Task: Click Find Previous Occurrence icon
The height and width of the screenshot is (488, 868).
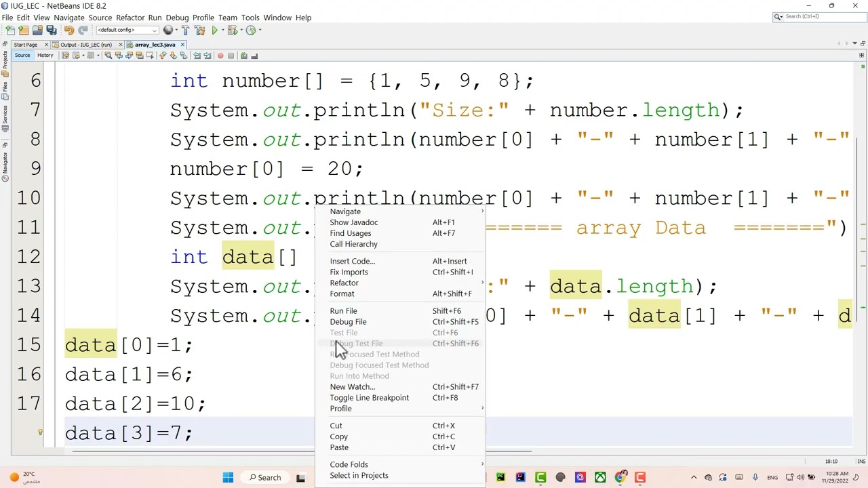Action: [x=119, y=56]
